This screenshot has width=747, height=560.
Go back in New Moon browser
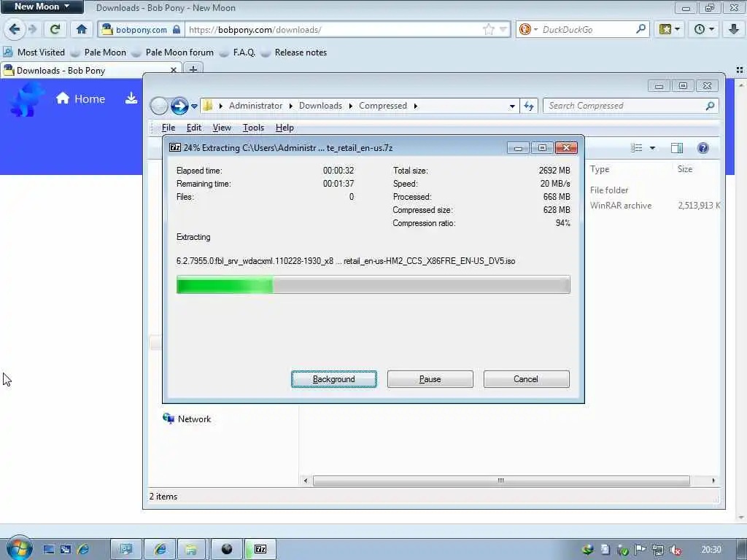click(15, 29)
